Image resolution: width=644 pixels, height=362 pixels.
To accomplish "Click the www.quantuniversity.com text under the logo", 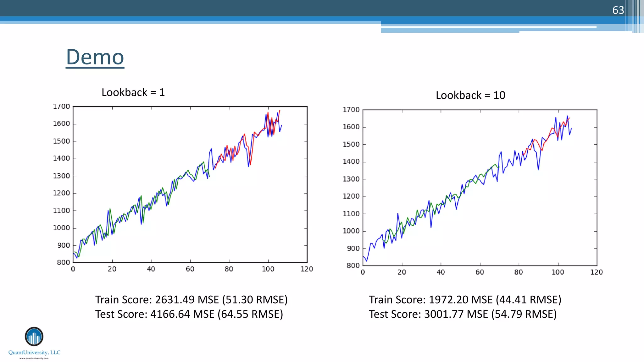I will tap(34, 358).
